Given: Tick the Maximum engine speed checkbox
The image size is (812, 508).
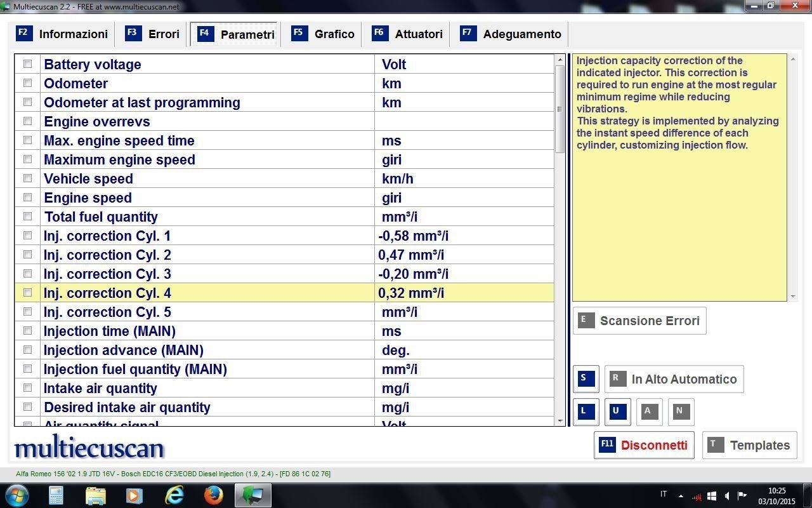Looking at the screenshot, I should pos(27,159).
